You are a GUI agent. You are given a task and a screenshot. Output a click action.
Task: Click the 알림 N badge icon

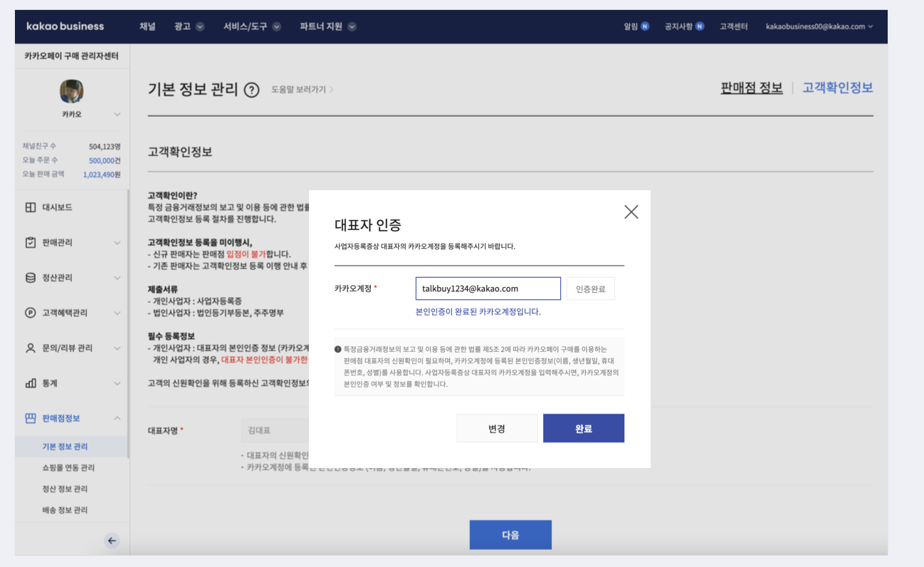pyautogui.click(x=645, y=26)
